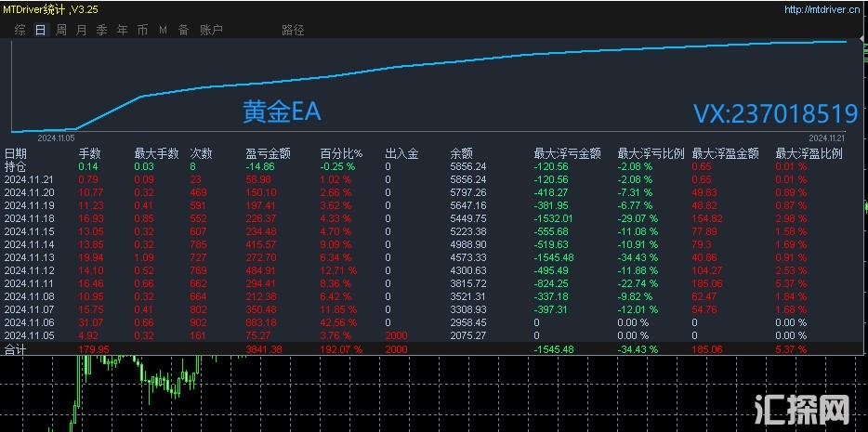Open the http://mtdriver.cn link

(822, 9)
